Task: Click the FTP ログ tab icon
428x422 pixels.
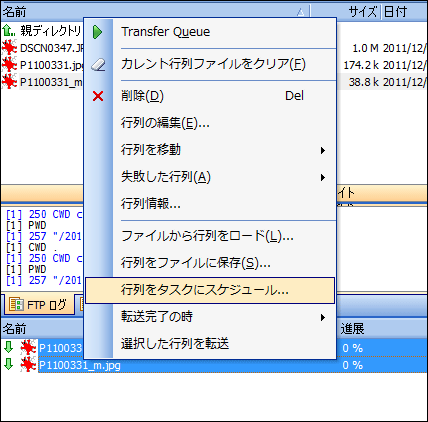Action: tap(16, 304)
